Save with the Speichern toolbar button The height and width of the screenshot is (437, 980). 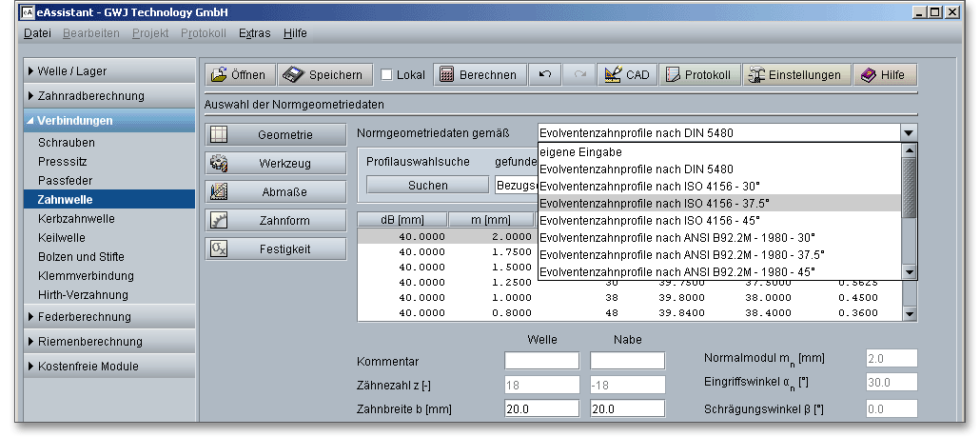(324, 75)
